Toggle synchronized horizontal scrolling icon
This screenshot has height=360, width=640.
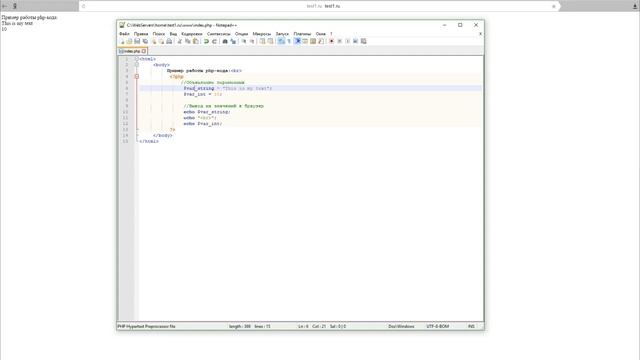coord(271,41)
